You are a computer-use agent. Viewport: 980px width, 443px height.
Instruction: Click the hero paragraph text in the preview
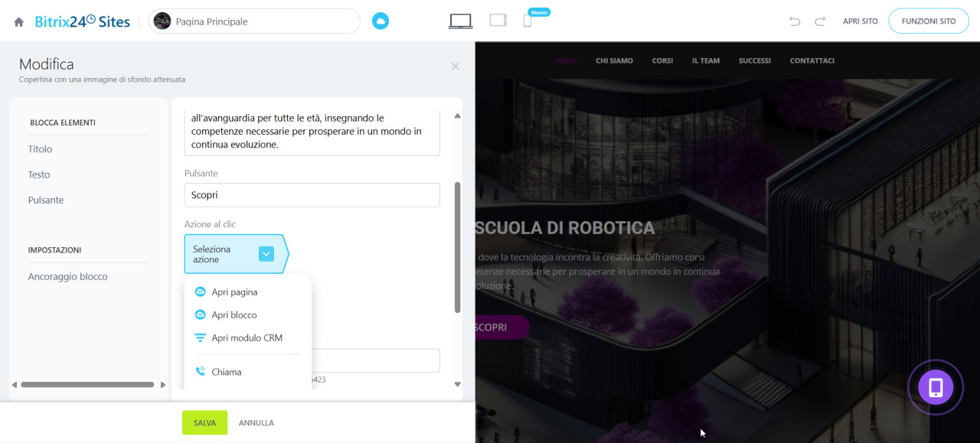598,271
